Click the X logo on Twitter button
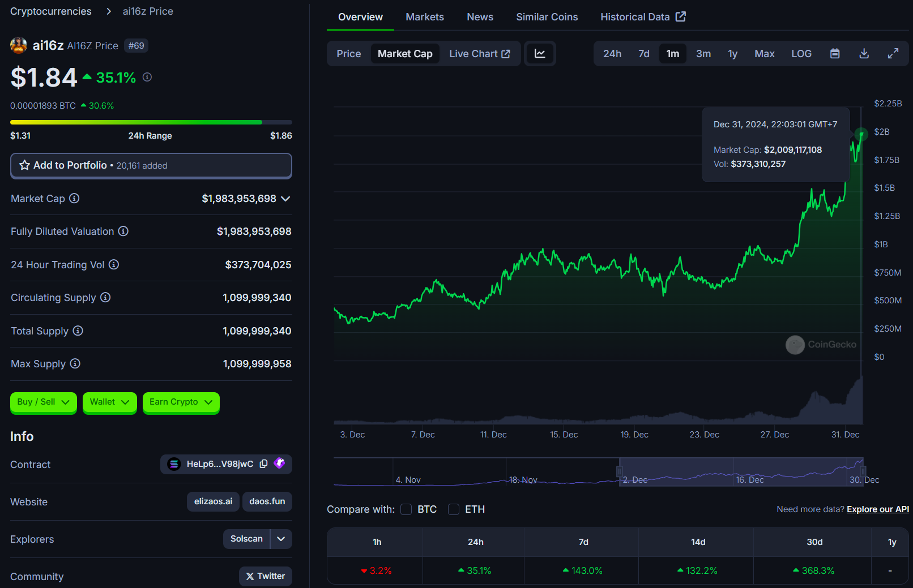The image size is (913, 588). tap(250, 576)
